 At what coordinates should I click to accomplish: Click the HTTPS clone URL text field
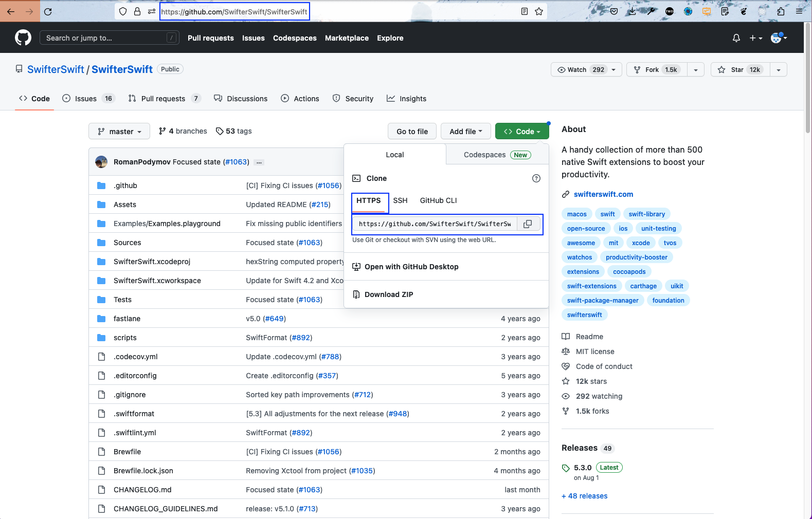[x=435, y=224]
